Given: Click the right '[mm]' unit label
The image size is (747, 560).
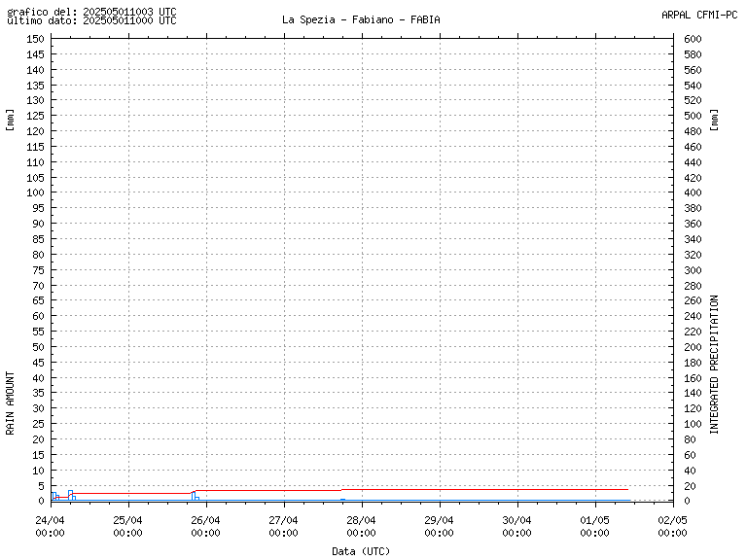Looking at the screenshot, I should click(x=714, y=120).
